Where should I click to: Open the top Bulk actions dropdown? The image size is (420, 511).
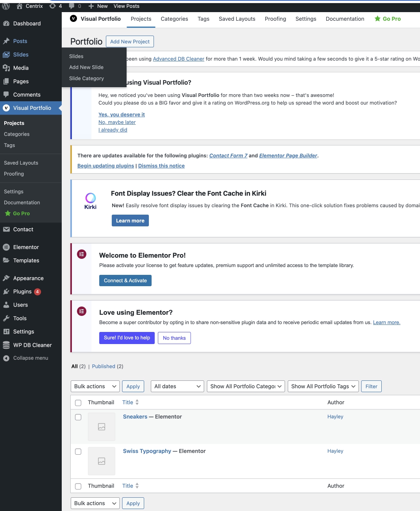(95, 386)
